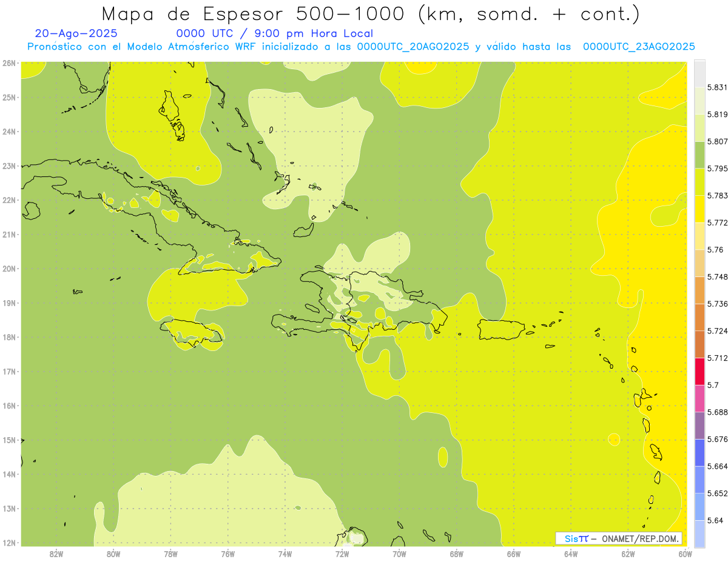Click the longitude label '64W'
This screenshot has width=728, height=562.
(x=571, y=553)
